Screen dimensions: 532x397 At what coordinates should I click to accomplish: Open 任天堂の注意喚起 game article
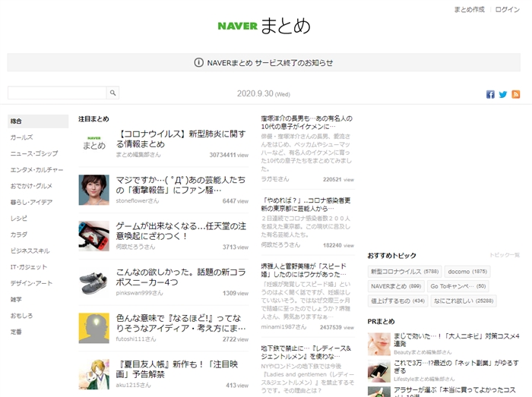click(x=181, y=231)
